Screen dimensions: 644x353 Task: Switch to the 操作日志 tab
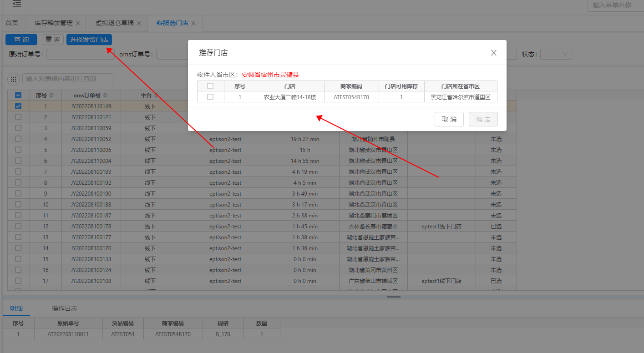[x=64, y=308]
